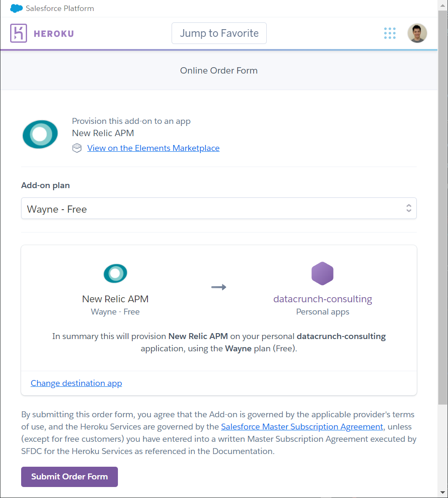This screenshot has height=498, width=448.
Task: Click the New Relic APM logo at top
Action: pyautogui.click(x=40, y=134)
